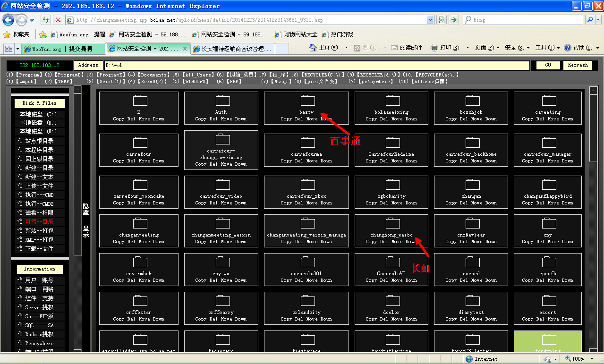Close the active 网站安全检测 tab

click(x=185, y=49)
